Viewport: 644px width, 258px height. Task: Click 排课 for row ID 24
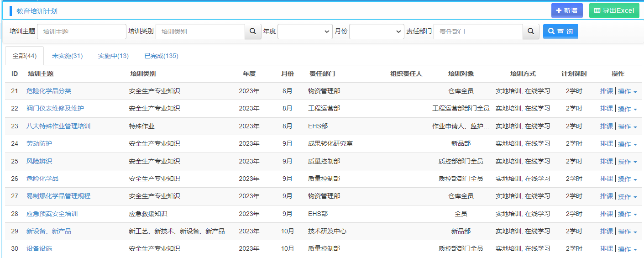607,143
